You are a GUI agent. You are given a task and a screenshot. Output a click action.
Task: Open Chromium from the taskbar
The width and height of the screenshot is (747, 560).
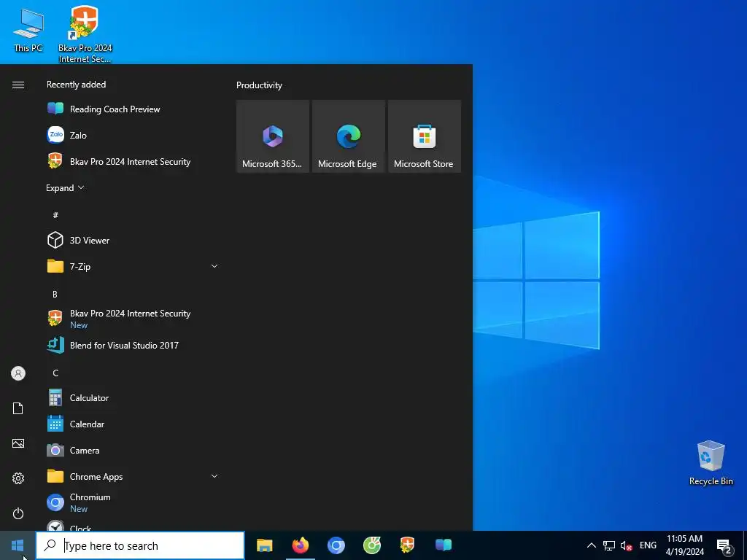coord(336,545)
